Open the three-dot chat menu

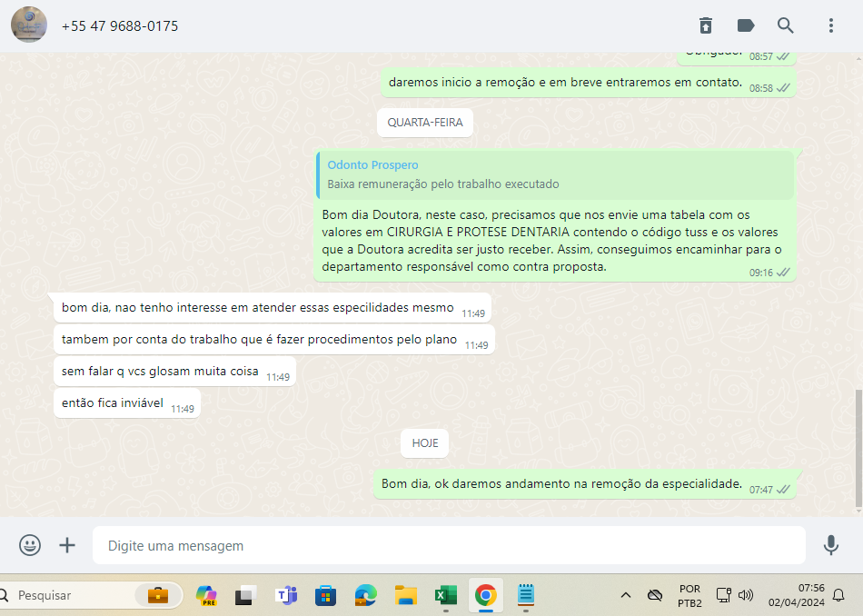tap(831, 25)
